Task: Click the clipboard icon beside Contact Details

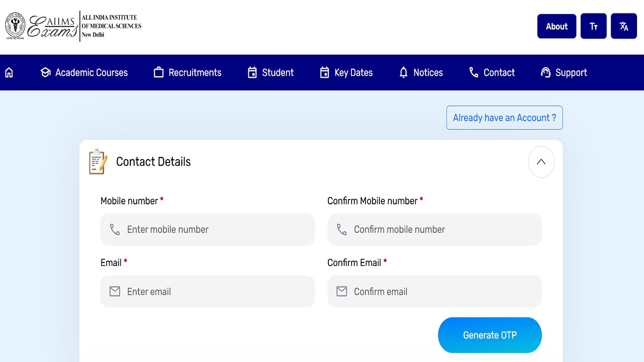Action: [98, 161]
